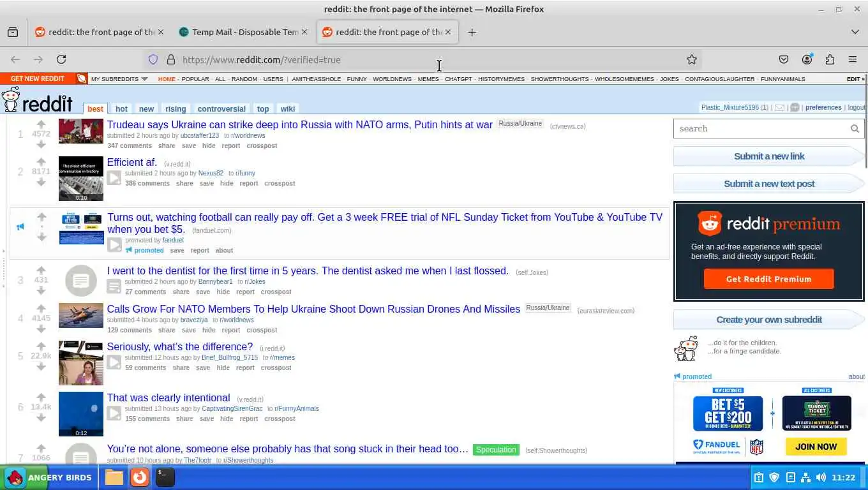Click 'JOIN NOW' in the FanDuel ad

pos(816,447)
